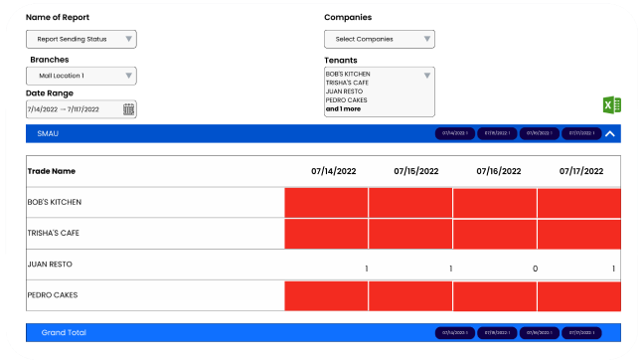Image resolution: width=644 pixels, height=363 pixels.
Task: Click "and 1 more" in the Tenants box
Action: [343, 109]
